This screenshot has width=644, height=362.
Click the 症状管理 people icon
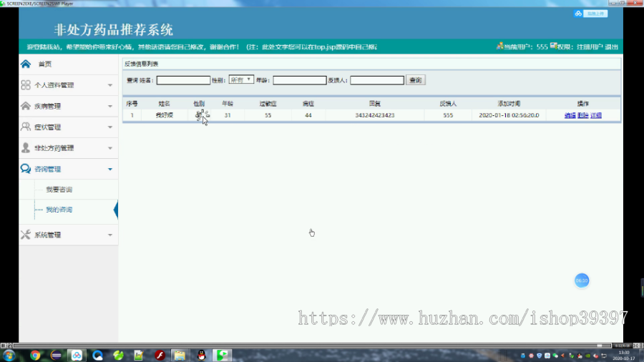(x=26, y=127)
